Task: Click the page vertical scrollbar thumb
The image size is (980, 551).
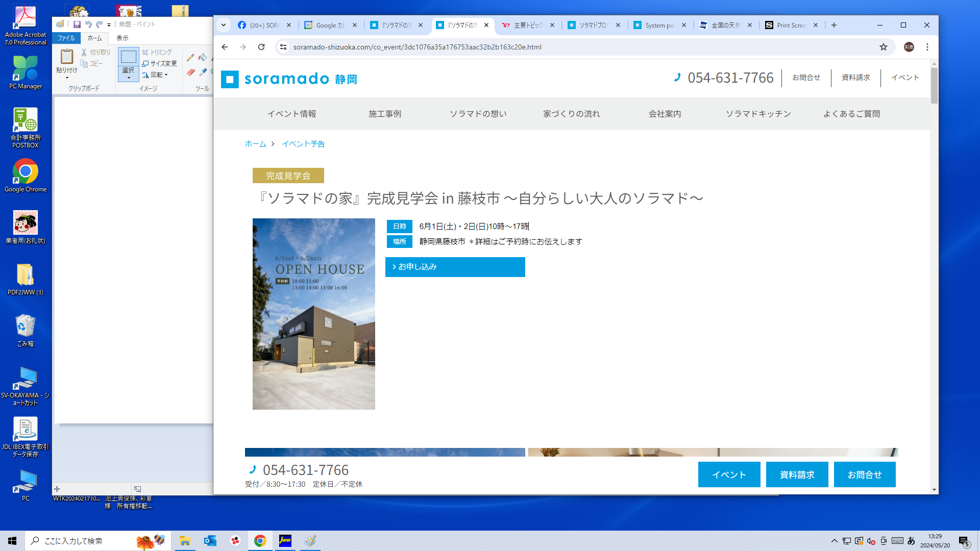Action: 934,85
